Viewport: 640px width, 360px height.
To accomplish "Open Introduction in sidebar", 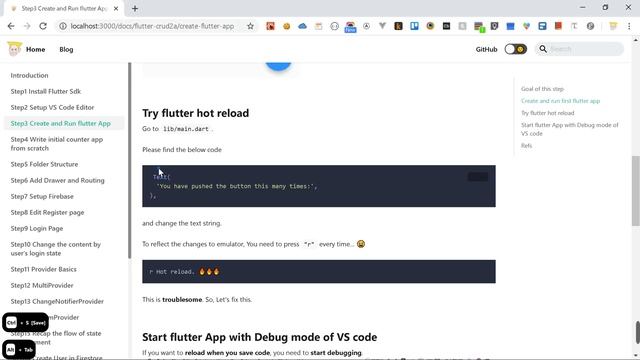I will point(29,76).
